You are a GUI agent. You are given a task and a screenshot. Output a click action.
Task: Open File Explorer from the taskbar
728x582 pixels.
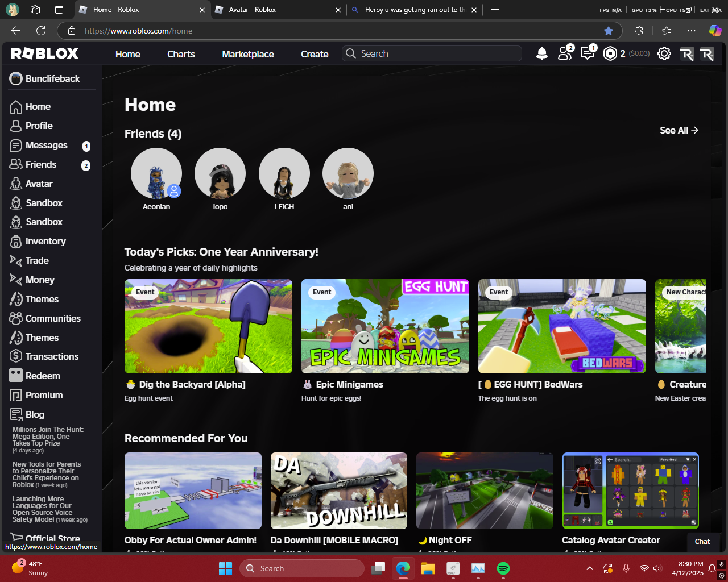[x=428, y=568]
